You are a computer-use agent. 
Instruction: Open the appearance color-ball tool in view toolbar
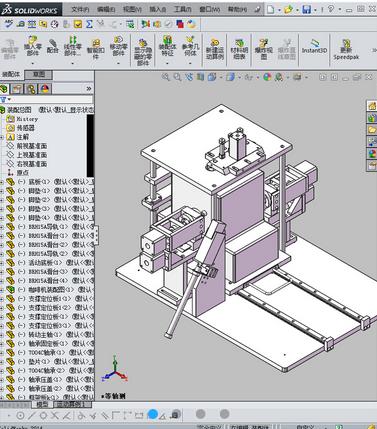coord(267,77)
